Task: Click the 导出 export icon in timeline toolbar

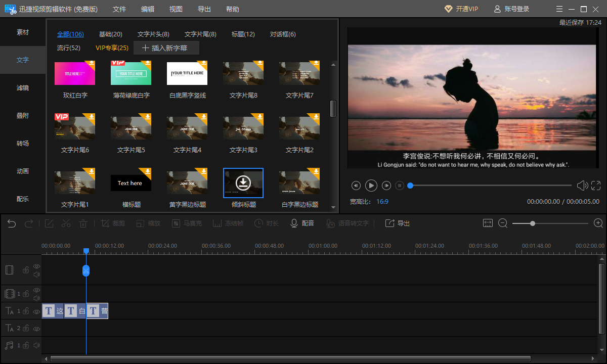Action: [x=389, y=223]
